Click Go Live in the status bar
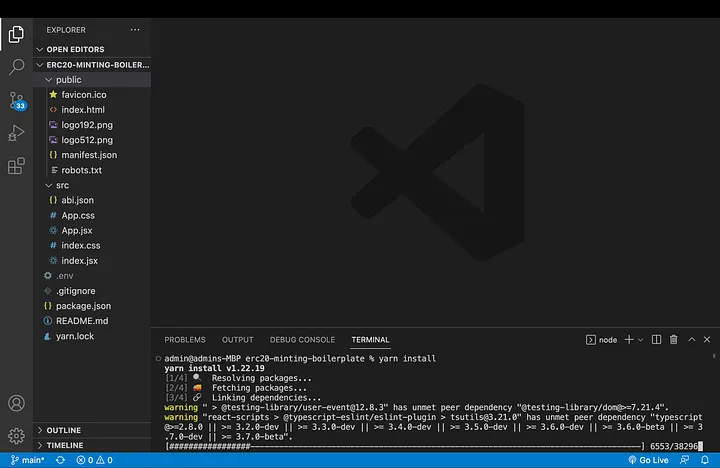The image size is (720, 468). [x=648, y=460]
